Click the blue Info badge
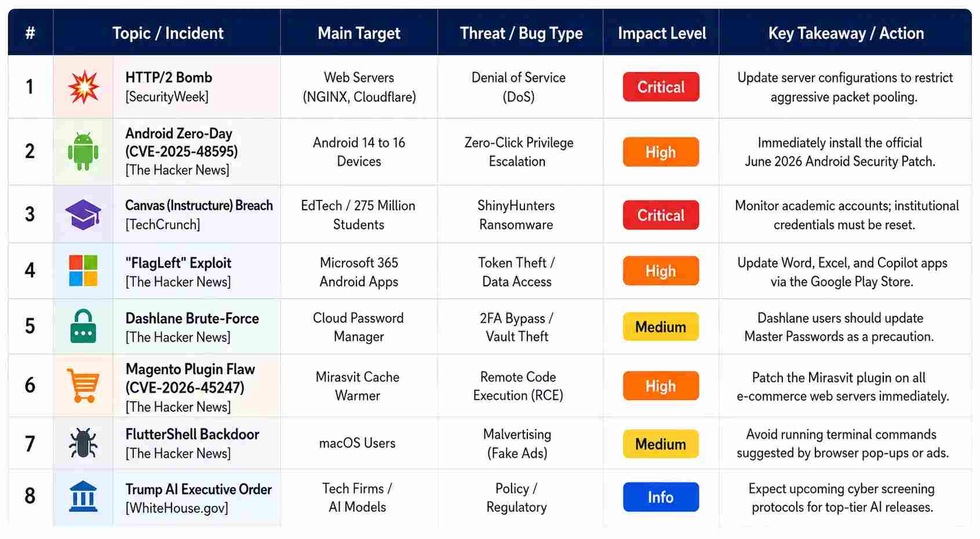The image size is (980, 539). 661,497
